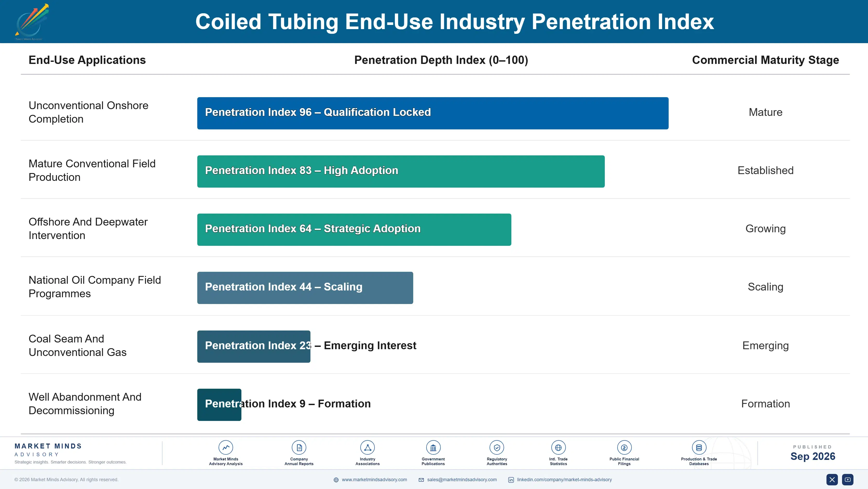The width and height of the screenshot is (868, 489).
Task: Click 'Well Abandonment And Decommissioning' label
Action: 85,404
